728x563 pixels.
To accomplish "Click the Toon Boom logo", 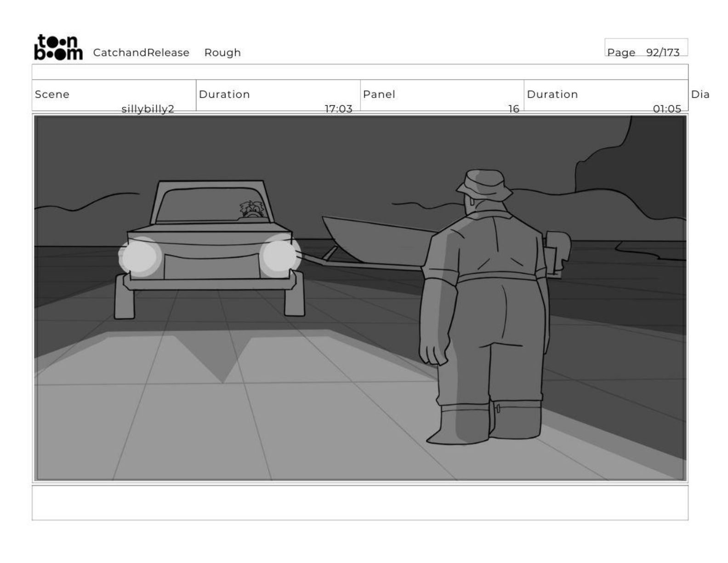I will (58, 47).
